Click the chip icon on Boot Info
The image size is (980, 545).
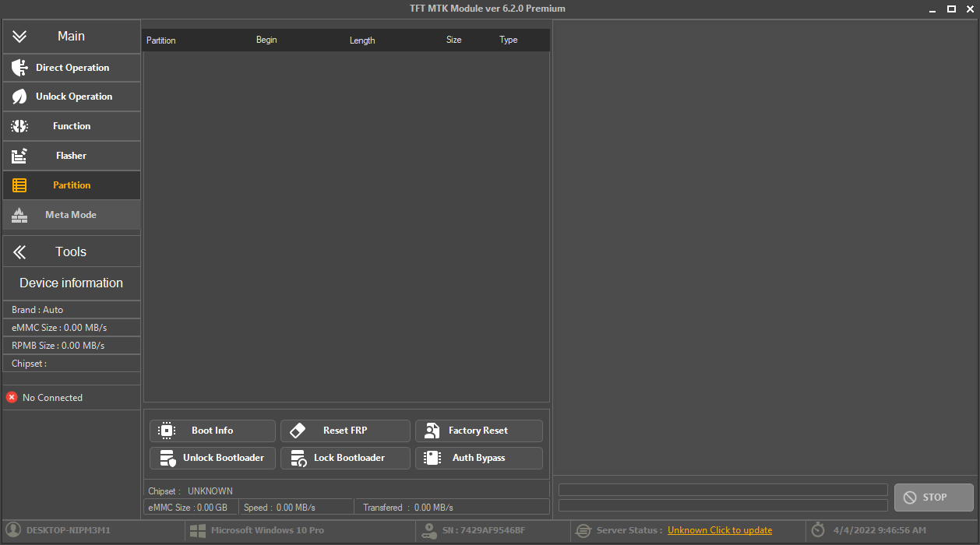tap(166, 431)
